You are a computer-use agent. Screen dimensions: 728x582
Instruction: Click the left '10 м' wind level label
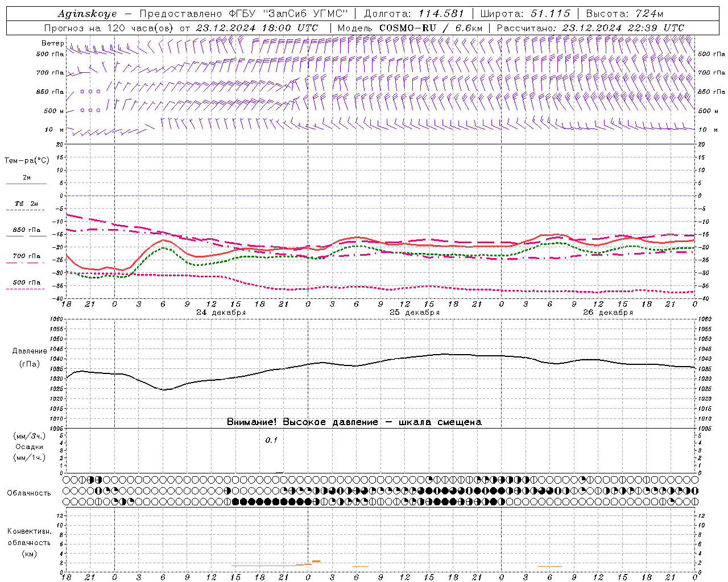55,130
